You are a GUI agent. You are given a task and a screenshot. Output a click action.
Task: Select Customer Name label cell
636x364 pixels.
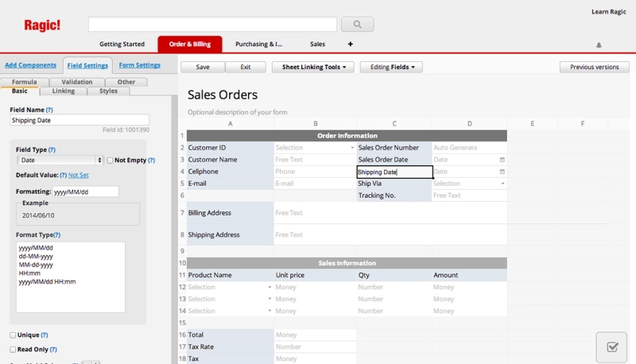tap(231, 160)
